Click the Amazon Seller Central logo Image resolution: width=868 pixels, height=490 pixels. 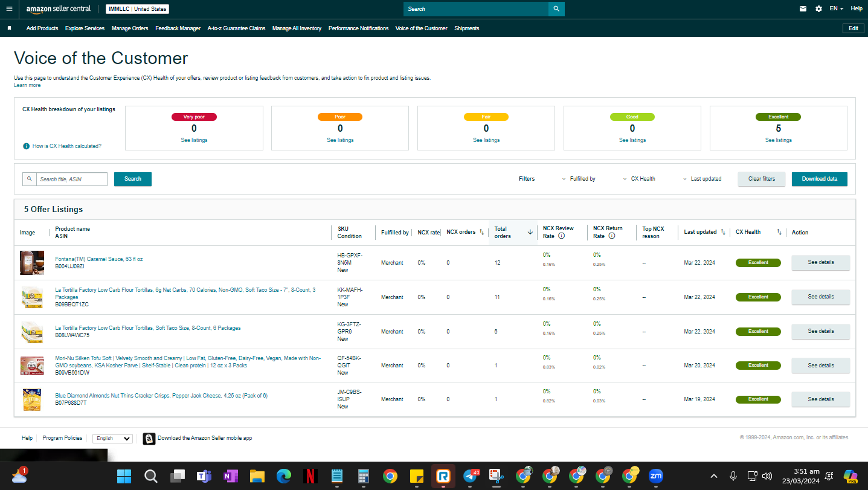pyautogui.click(x=59, y=9)
